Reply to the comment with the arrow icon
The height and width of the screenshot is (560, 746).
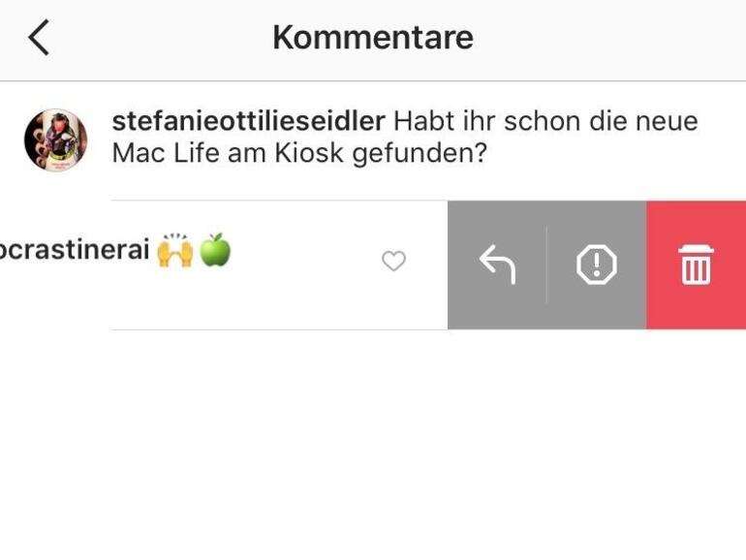point(497,264)
